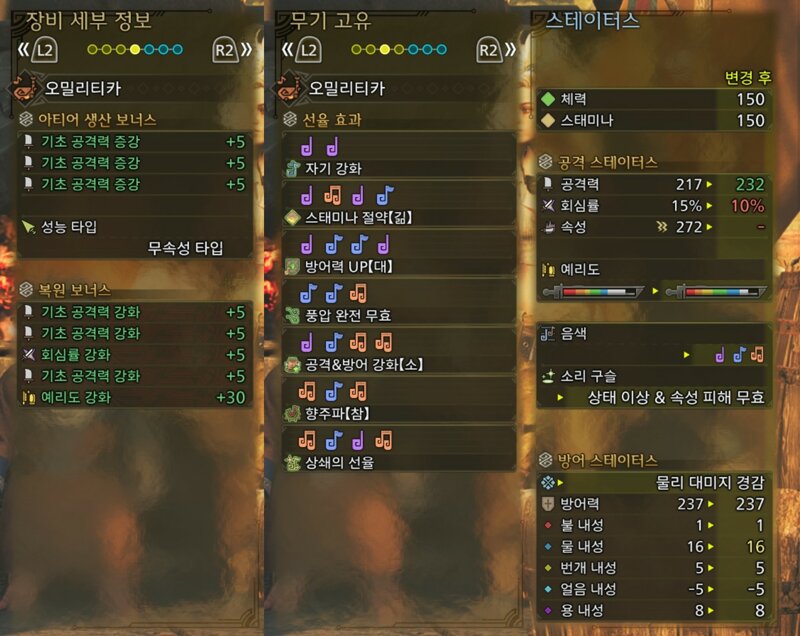This screenshot has height=636, width=800.
Task: Select the 회심률 강화 +5 bonus row
Action: [135, 354]
